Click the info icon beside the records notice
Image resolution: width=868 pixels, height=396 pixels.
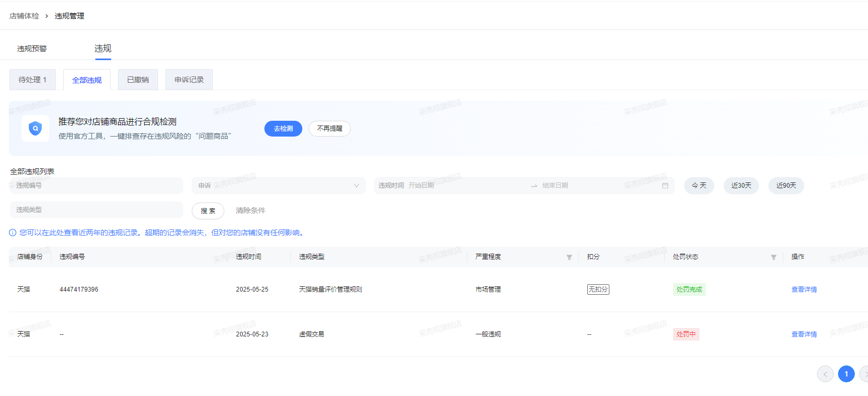13,233
